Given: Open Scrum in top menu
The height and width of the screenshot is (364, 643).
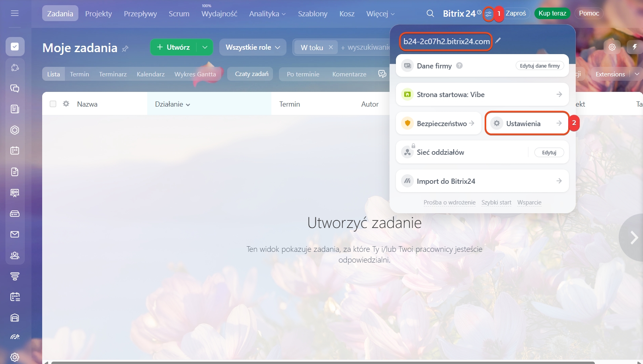Looking at the screenshot, I should pyautogui.click(x=179, y=14).
